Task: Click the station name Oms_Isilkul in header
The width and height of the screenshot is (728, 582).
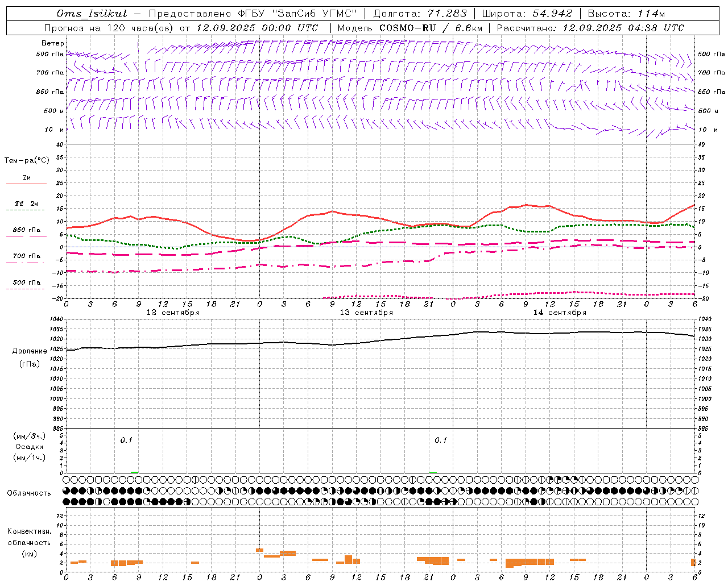Action: tap(92, 14)
